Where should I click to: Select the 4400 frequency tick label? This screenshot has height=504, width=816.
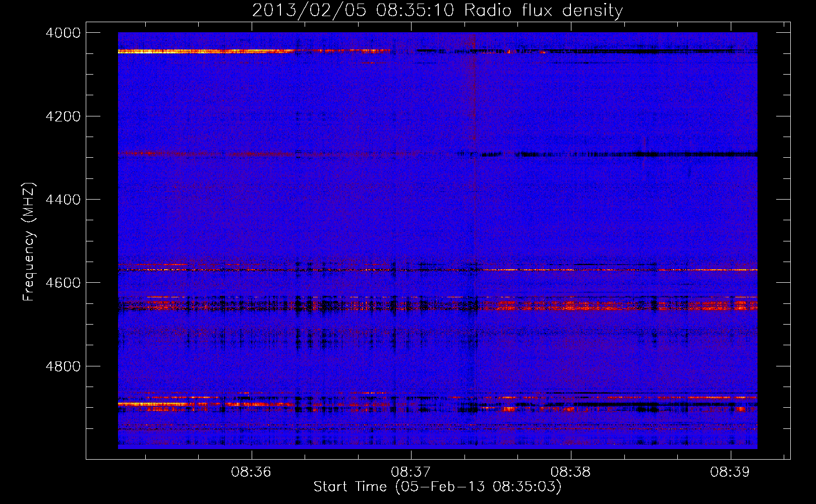click(63, 200)
